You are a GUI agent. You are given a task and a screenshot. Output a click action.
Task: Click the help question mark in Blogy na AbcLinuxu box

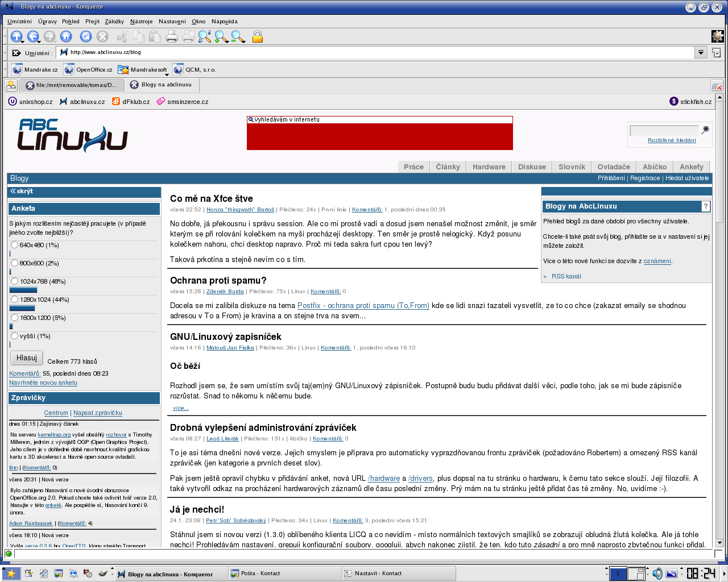click(706, 206)
